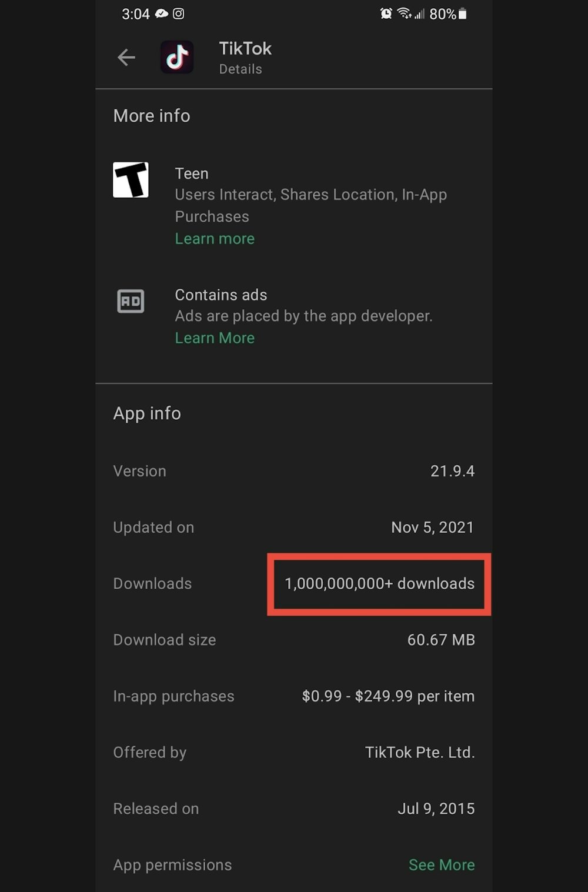Tap the 60.67 MB download size

click(441, 640)
